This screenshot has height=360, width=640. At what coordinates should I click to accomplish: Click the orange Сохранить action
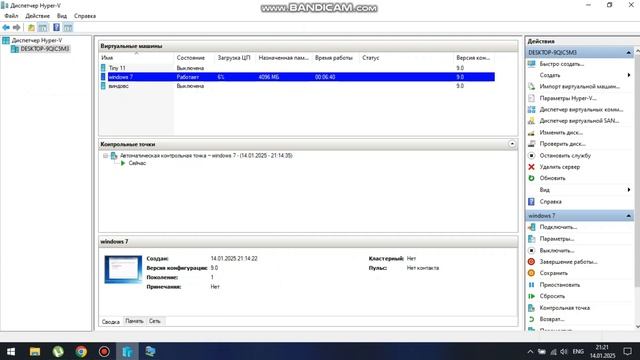tap(553, 273)
